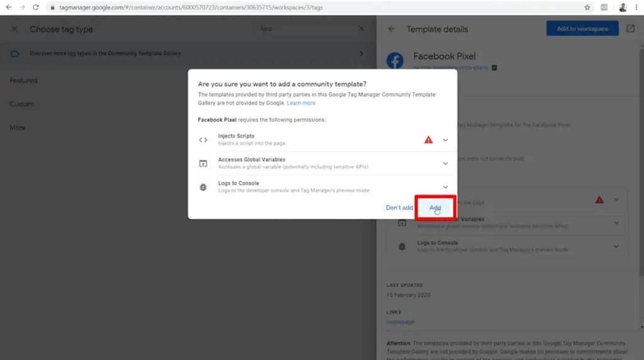The image size is (644, 360).
Task: Click the Don't add button
Action: tap(399, 208)
